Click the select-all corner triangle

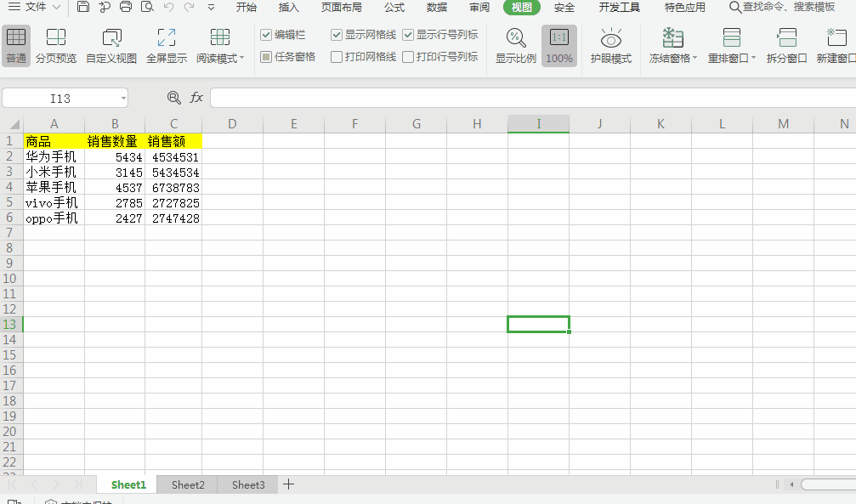click(14, 124)
